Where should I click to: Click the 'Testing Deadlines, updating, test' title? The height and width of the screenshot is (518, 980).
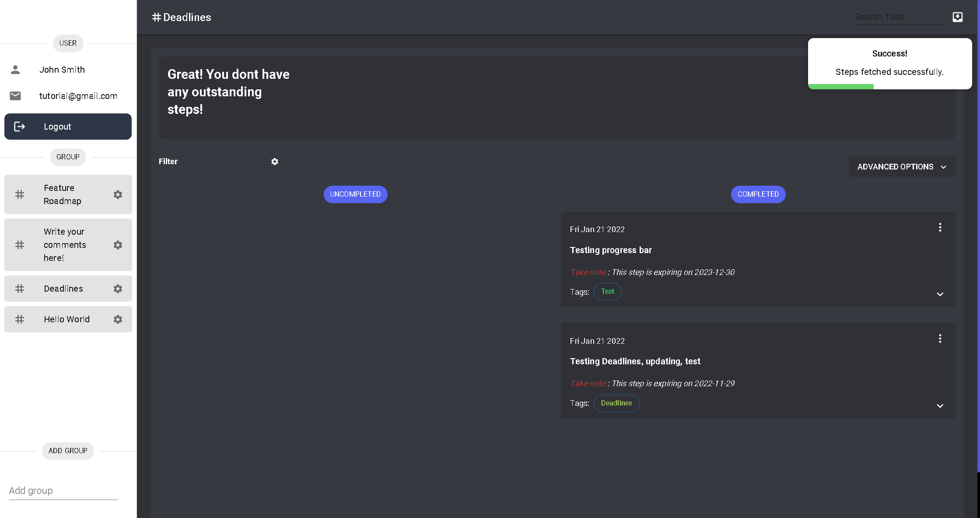635,361
